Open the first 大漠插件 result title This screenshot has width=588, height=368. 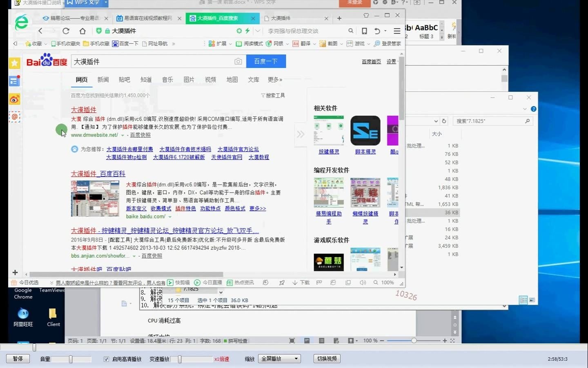coord(84,110)
